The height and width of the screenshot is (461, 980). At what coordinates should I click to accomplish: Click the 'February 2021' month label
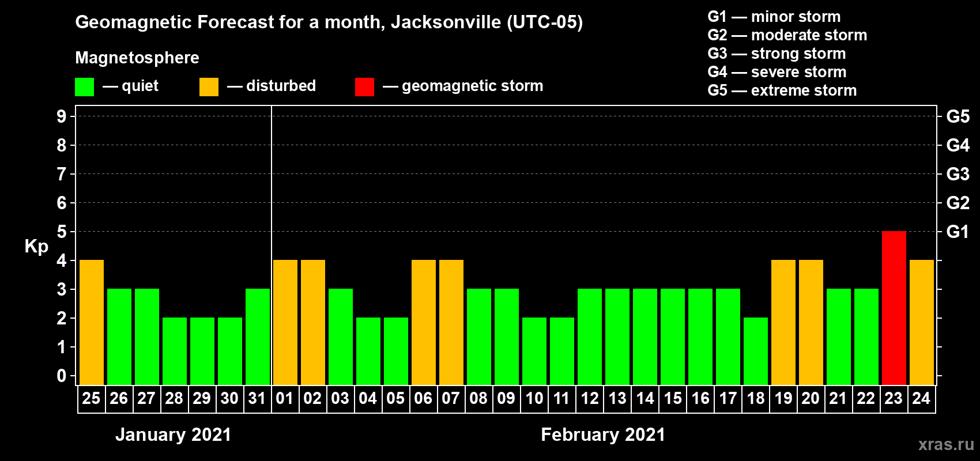point(603,434)
